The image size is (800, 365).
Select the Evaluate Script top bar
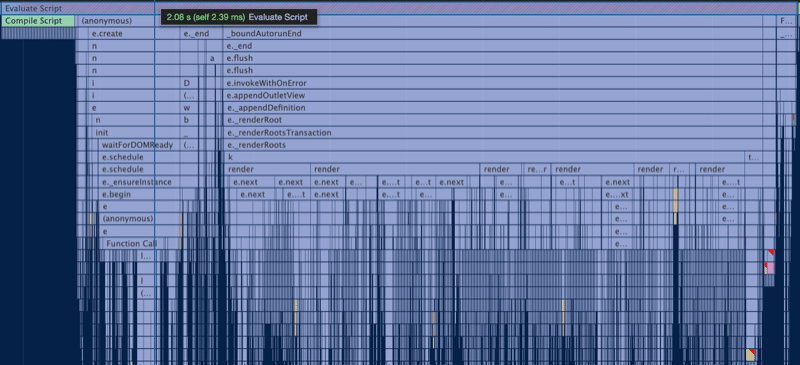(x=400, y=8)
